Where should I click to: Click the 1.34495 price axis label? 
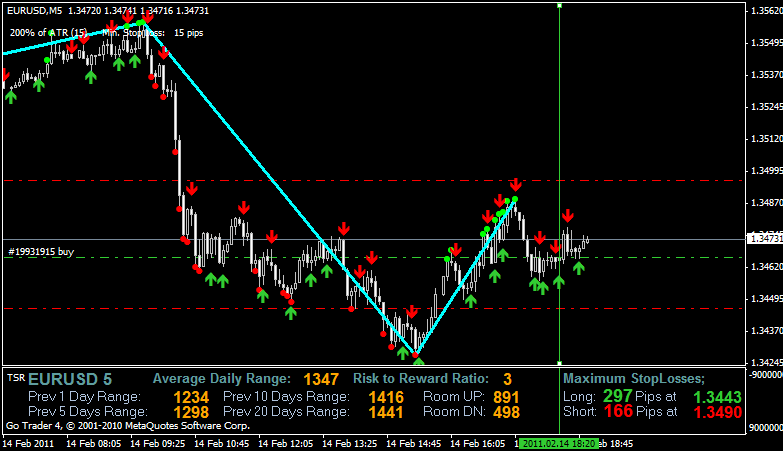766,299
